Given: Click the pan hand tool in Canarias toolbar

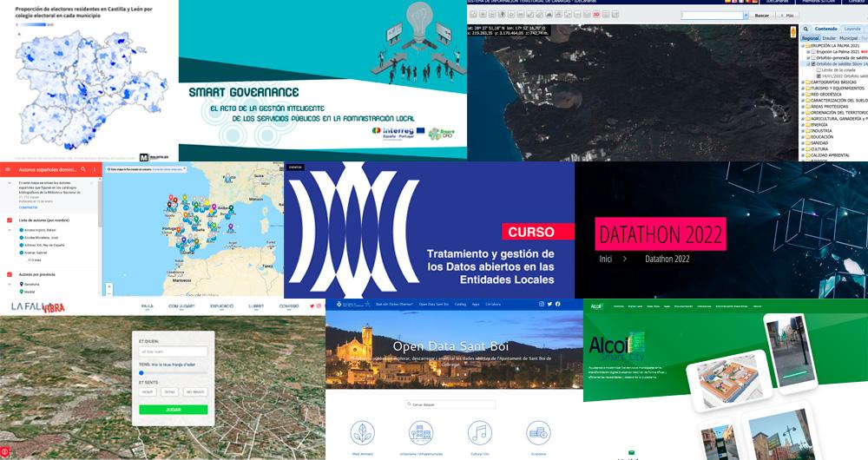Looking at the screenshot, I should pos(502,15).
